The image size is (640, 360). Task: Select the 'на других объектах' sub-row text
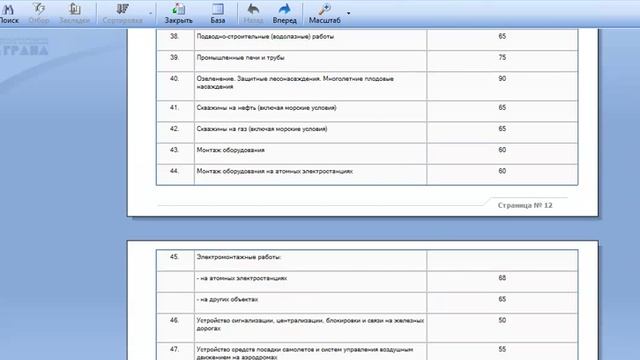pos(227,300)
